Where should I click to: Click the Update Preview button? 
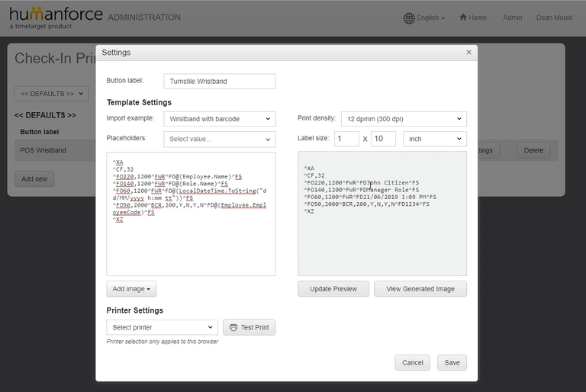coord(333,289)
